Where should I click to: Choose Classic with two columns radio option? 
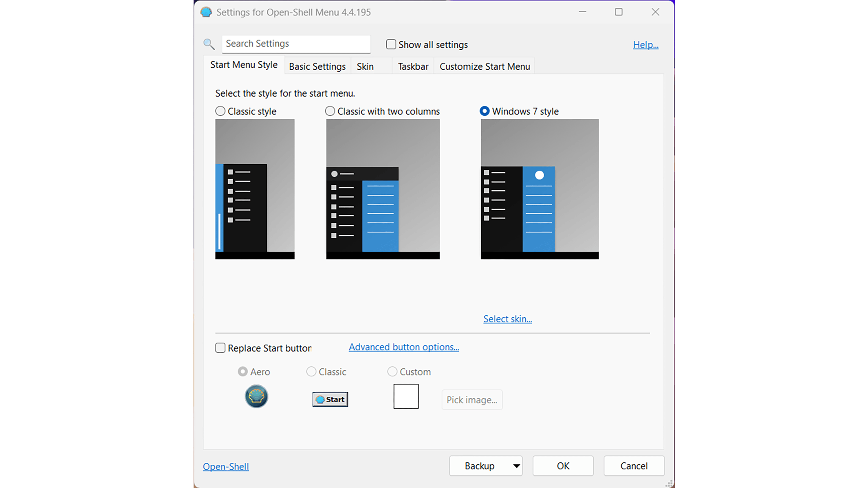[x=330, y=111]
